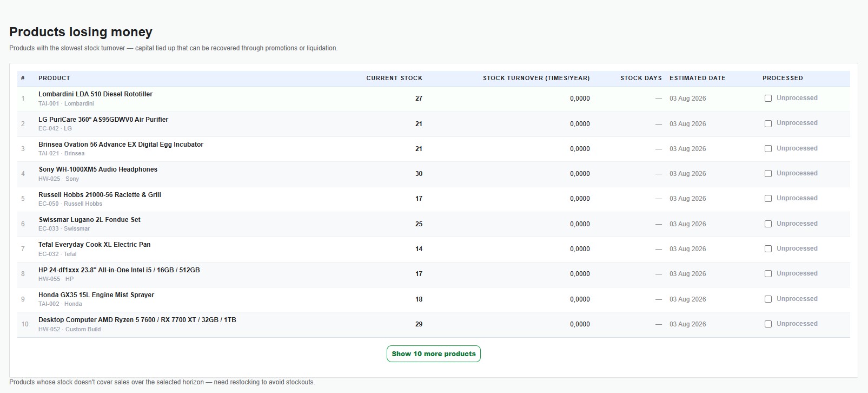Check Processed box for Lombardini LDA 510 Rototiller
The image size is (868, 393).
click(x=768, y=99)
